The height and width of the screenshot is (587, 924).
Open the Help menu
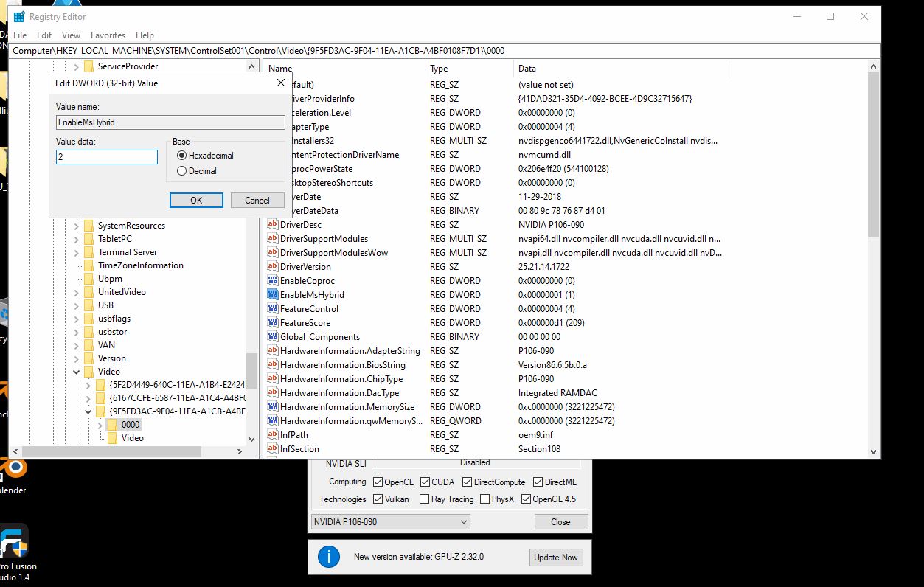145,35
